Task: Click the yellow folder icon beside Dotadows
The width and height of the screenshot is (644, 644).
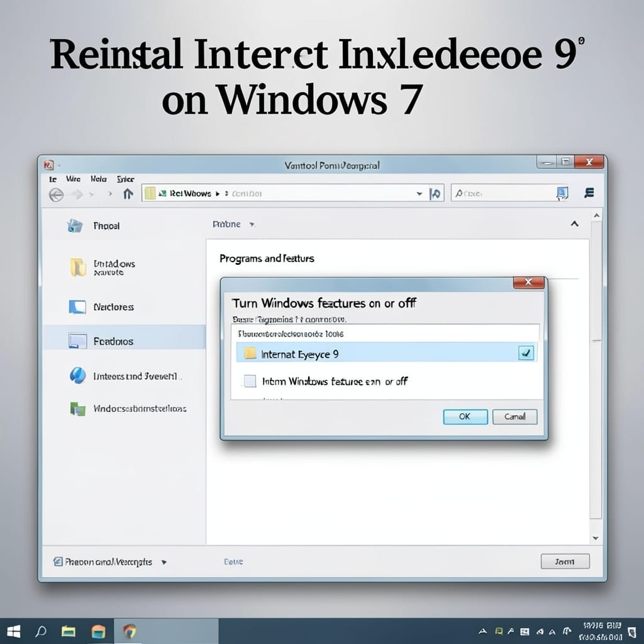Action: pyautogui.click(x=77, y=267)
